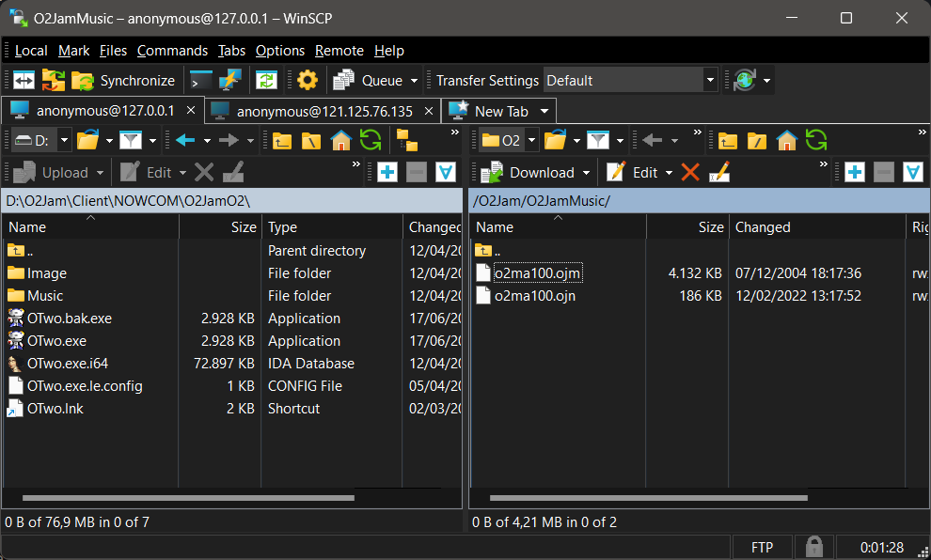Click the Open in PuTTY icon
This screenshot has width=931, height=560.
229,81
